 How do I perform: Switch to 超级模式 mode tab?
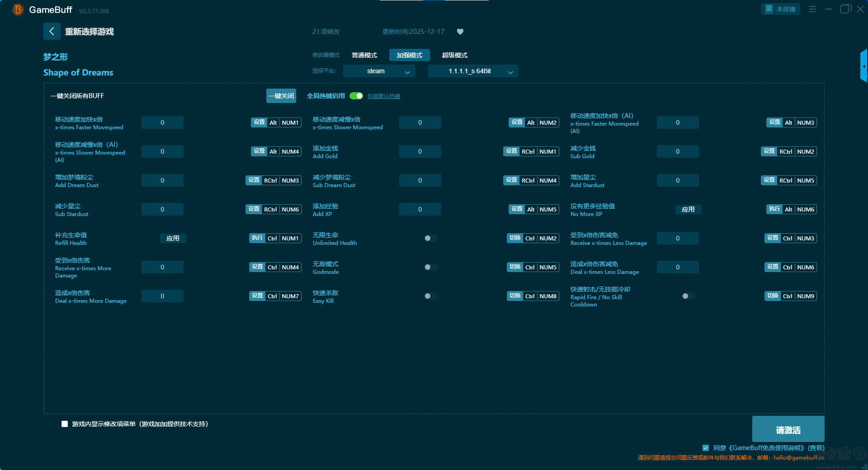[x=454, y=55]
